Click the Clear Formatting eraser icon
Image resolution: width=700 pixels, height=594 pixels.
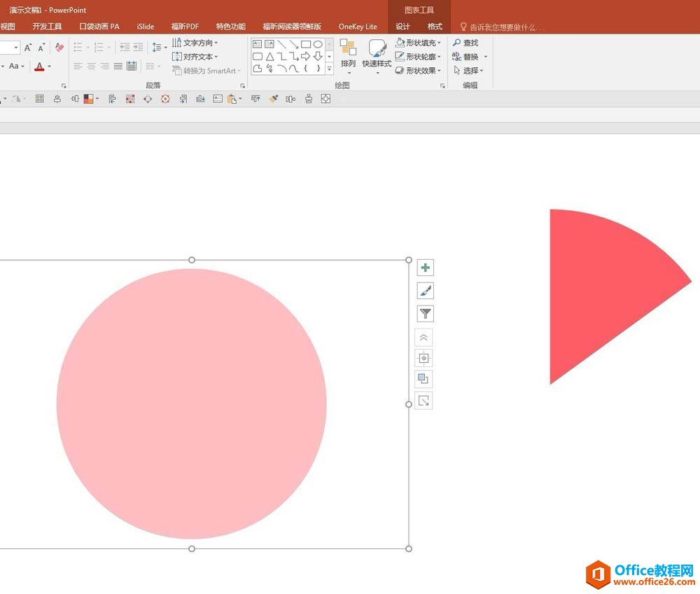59,48
